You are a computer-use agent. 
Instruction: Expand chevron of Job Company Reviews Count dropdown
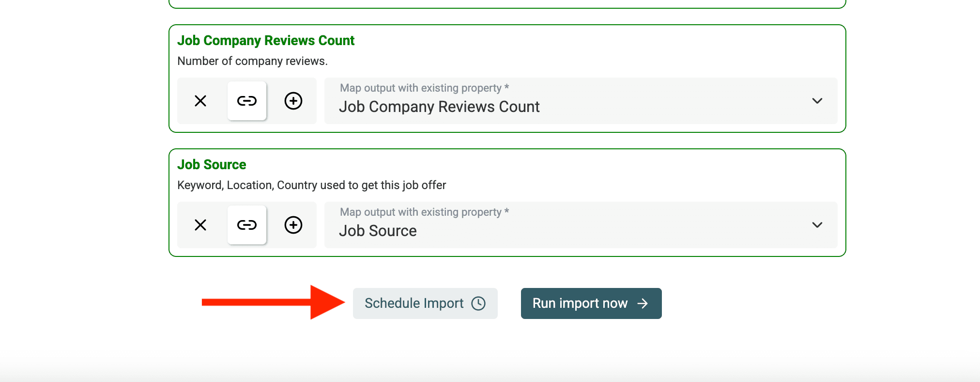tap(817, 101)
